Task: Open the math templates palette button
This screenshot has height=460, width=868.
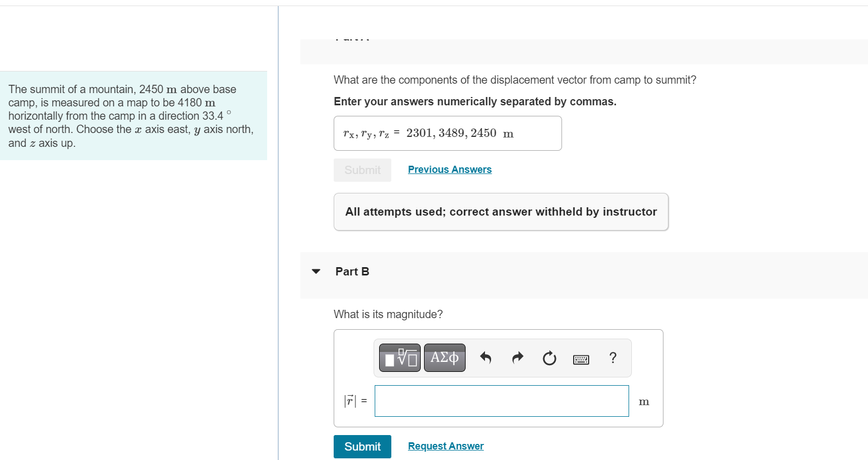Action: 400,358
